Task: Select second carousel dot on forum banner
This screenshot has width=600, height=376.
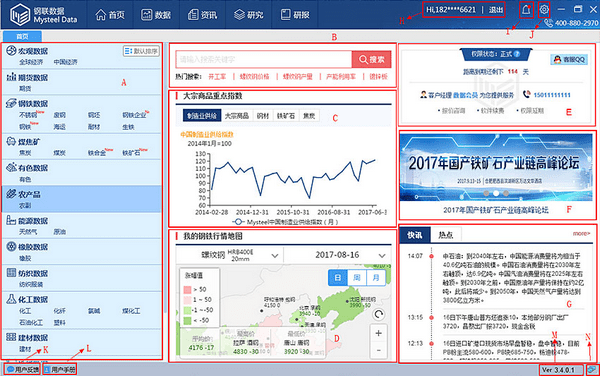Action: point(496,193)
